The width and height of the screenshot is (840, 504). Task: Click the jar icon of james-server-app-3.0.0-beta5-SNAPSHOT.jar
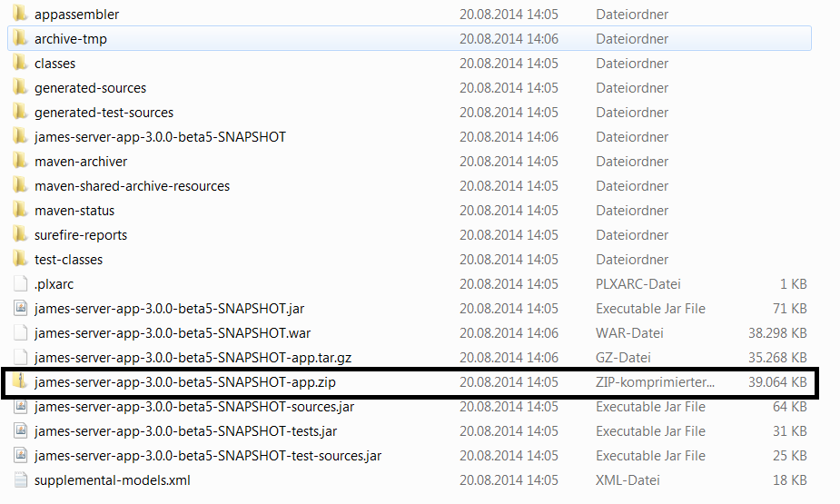[20, 309]
